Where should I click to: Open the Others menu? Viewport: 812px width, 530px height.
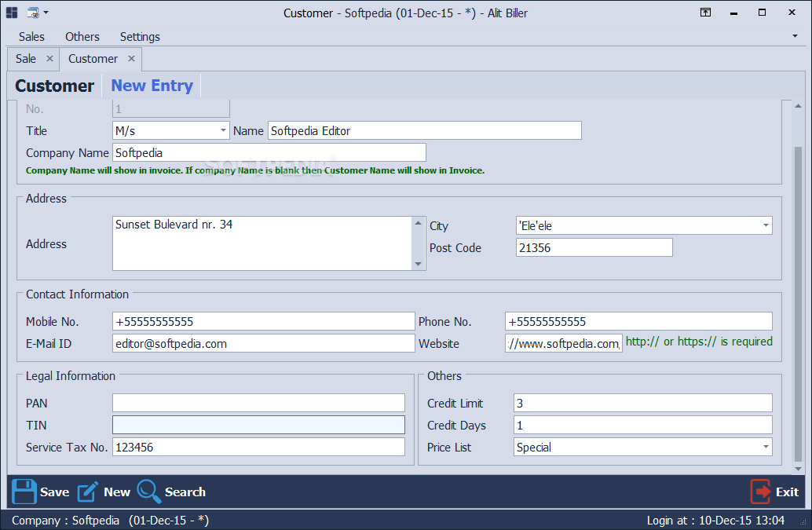(82, 37)
